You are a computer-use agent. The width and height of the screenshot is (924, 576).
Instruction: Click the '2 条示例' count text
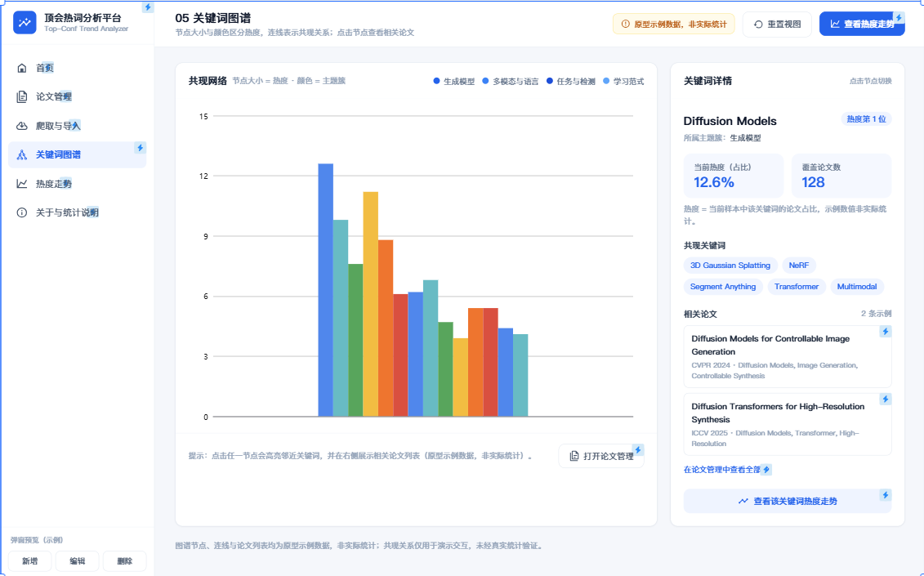click(x=877, y=314)
